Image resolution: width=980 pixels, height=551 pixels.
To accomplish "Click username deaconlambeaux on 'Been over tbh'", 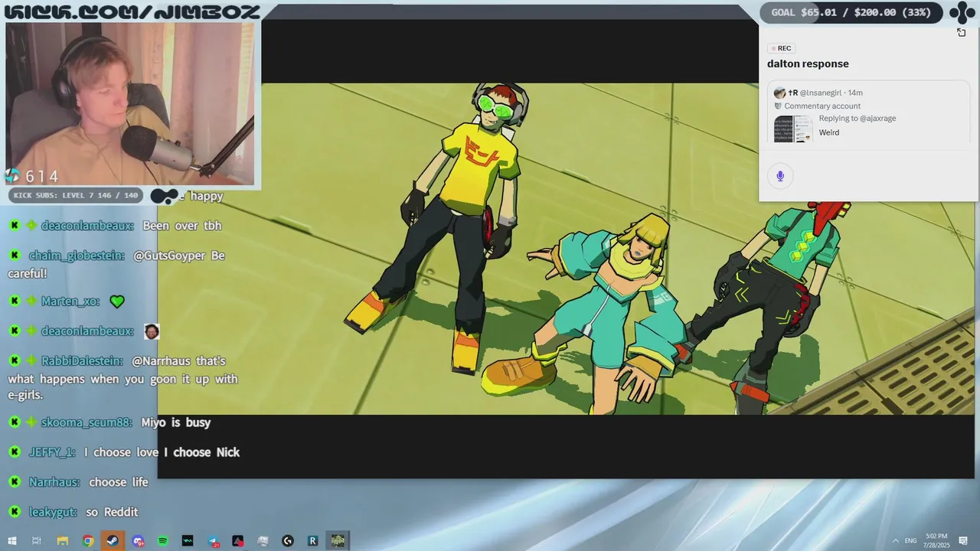I will 87,226.
